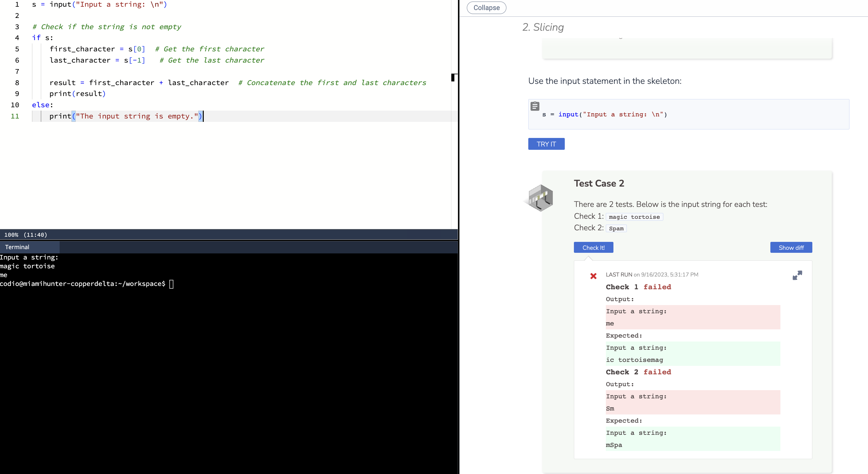The height and width of the screenshot is (474, 868).
Task: Click the clipboard icon beside the code snippet
Action: click(535, 106)
